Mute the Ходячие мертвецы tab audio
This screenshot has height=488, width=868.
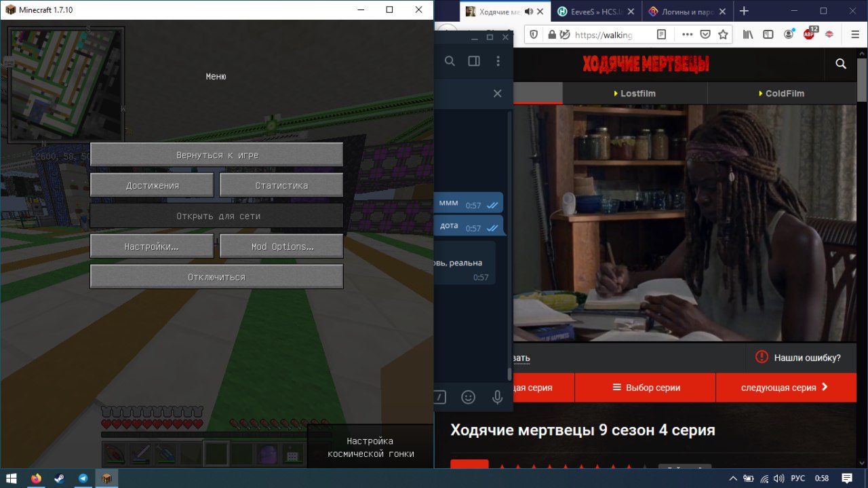(529, 12)
